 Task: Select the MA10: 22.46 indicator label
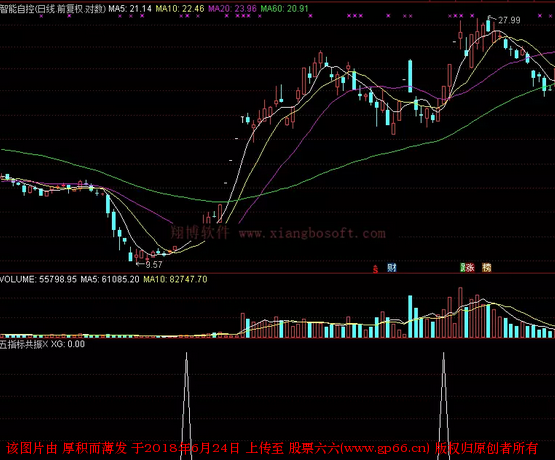pos(180,8)
